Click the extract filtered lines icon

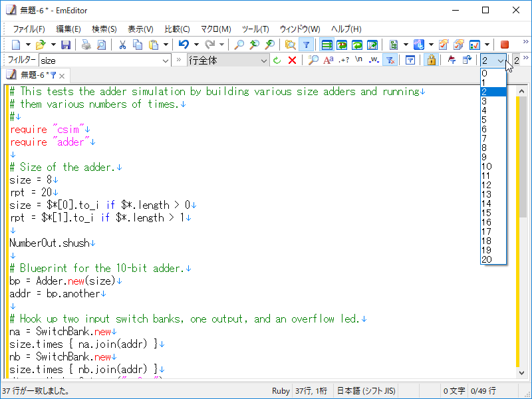(467, 61)
